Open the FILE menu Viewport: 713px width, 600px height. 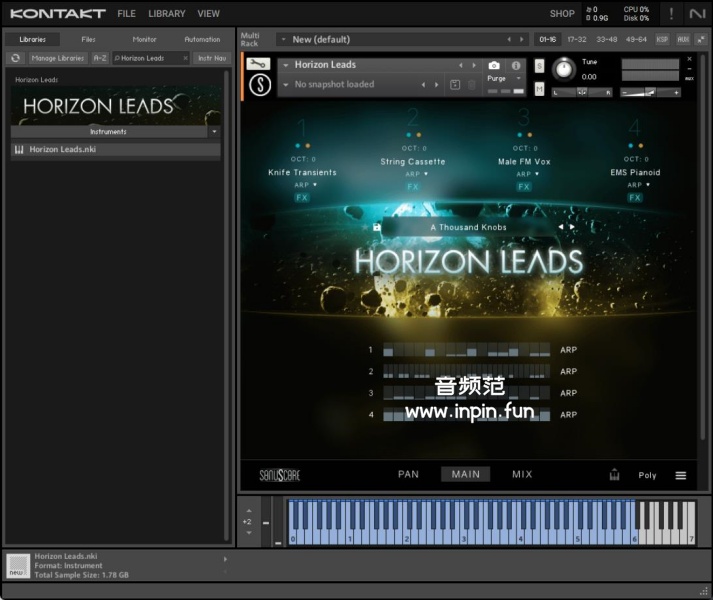pos(126,14)
